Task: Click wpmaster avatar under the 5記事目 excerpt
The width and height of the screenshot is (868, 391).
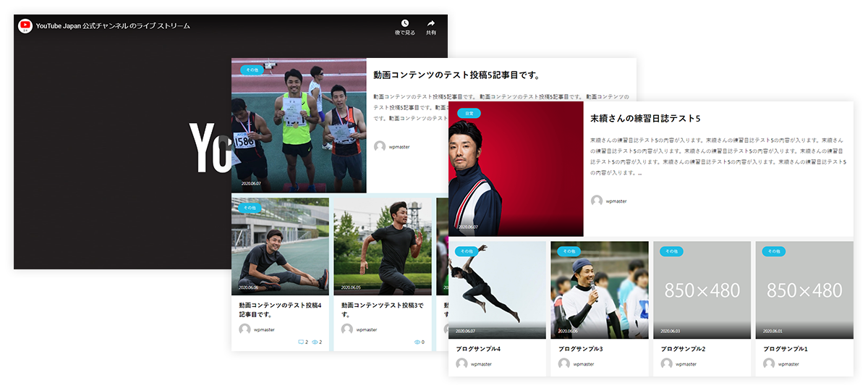Action: point(380,146)
